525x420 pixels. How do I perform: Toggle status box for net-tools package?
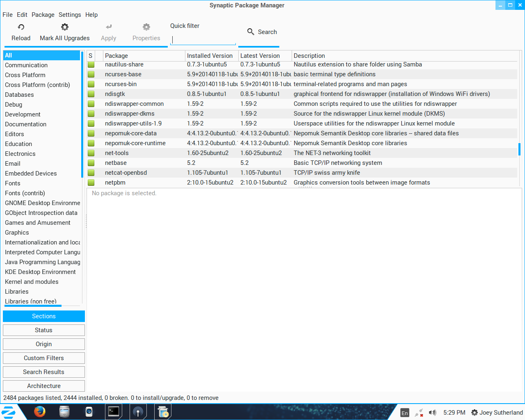(91, 153)
